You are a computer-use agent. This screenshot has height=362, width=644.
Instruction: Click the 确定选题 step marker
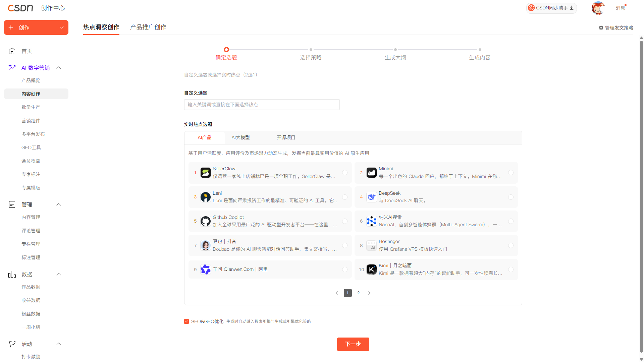click(226, 50)
